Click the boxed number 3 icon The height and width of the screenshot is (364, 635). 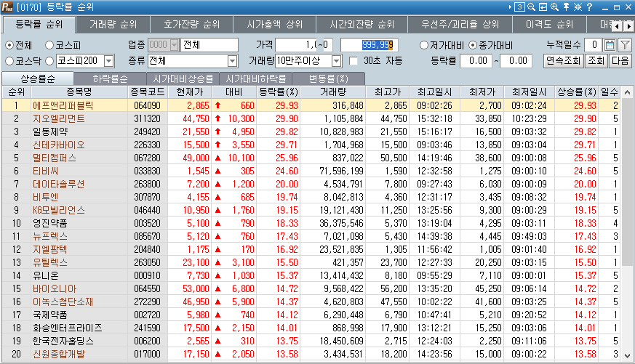(519, 7)
